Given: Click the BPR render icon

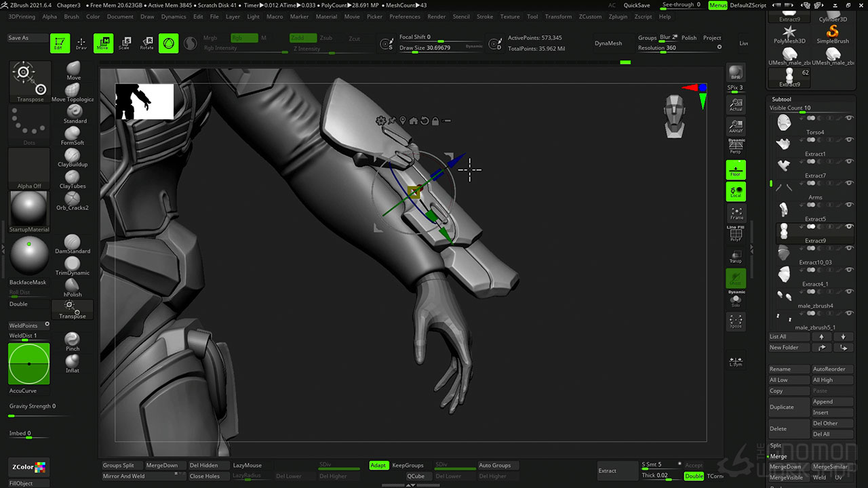Looking at the screenshot, I should [736, 73].
